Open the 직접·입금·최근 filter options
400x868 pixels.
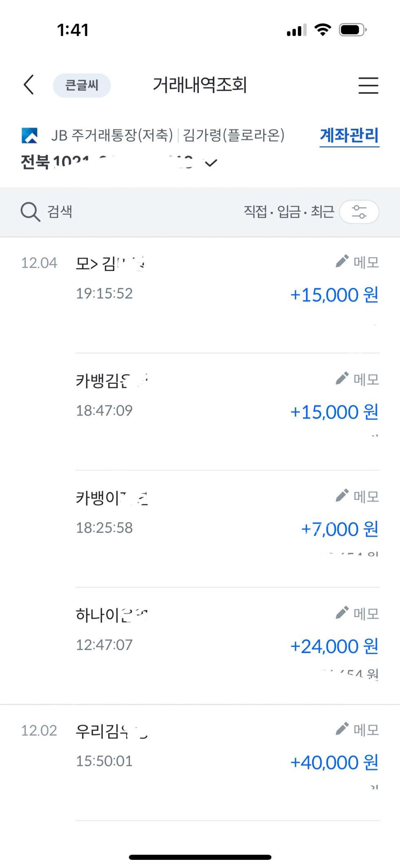[289, 212]
